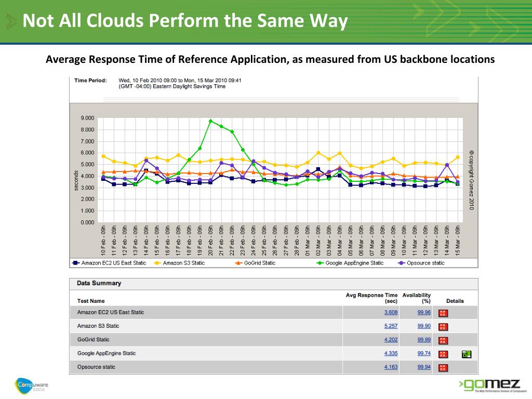
Task: Select Amazon EC2 US East Static table row name
Action: (111, 312)
